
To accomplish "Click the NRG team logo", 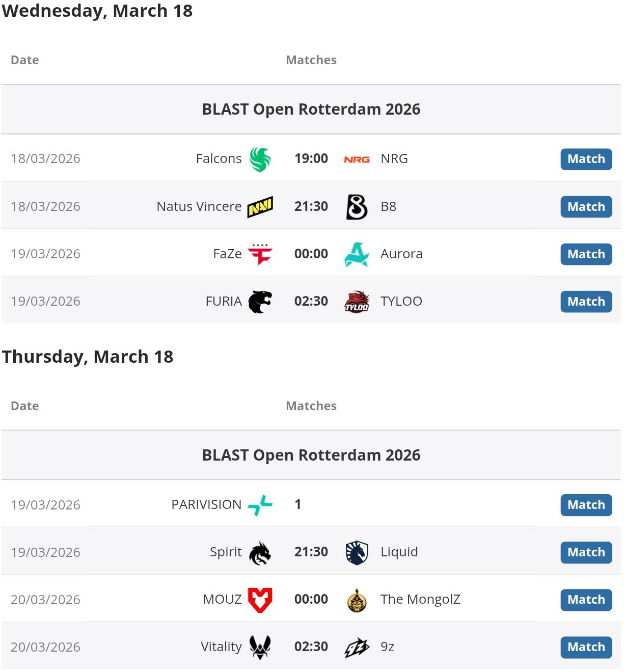I will (357, 159).
